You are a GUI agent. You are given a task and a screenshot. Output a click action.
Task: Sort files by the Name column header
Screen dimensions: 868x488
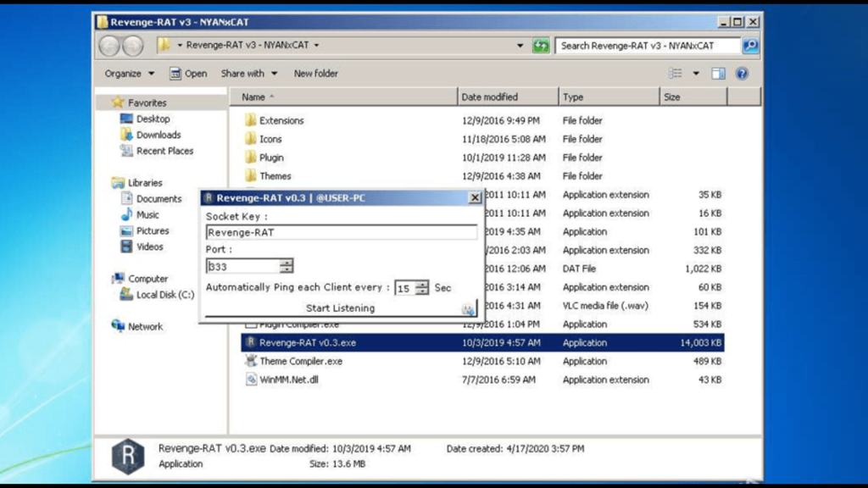344,97
